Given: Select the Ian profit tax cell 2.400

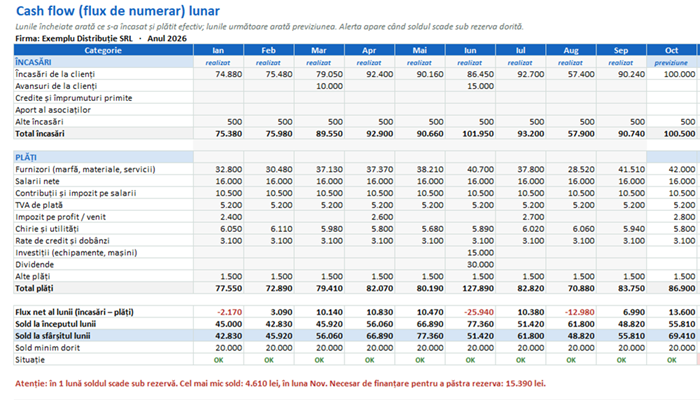Looking at the screenshot, I should pos(218,217).
